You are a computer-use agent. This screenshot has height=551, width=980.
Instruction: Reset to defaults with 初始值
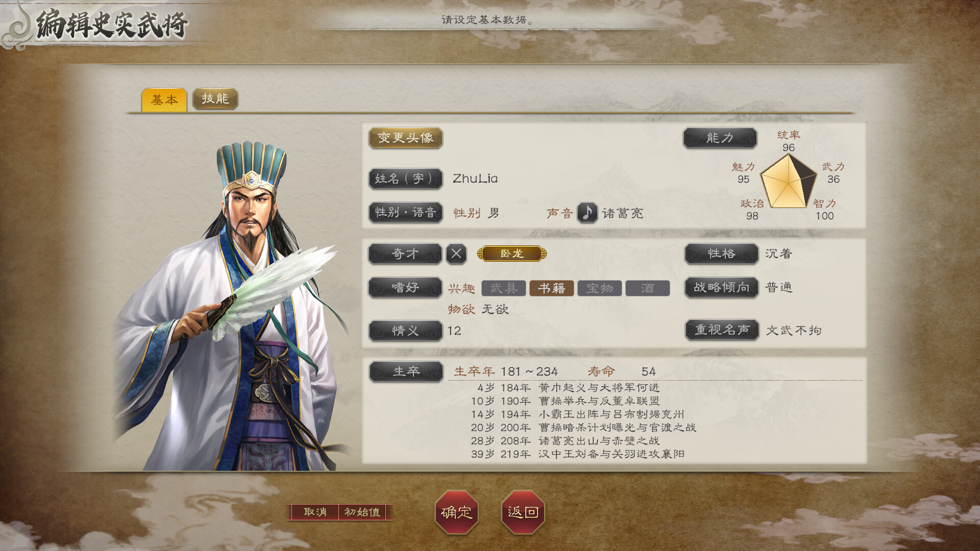tap(362, 512)
